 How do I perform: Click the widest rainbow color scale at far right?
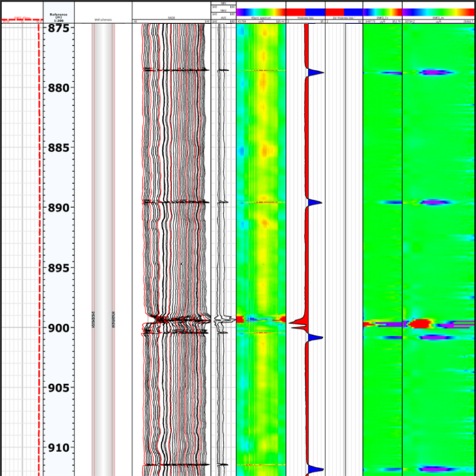(438, 12)
